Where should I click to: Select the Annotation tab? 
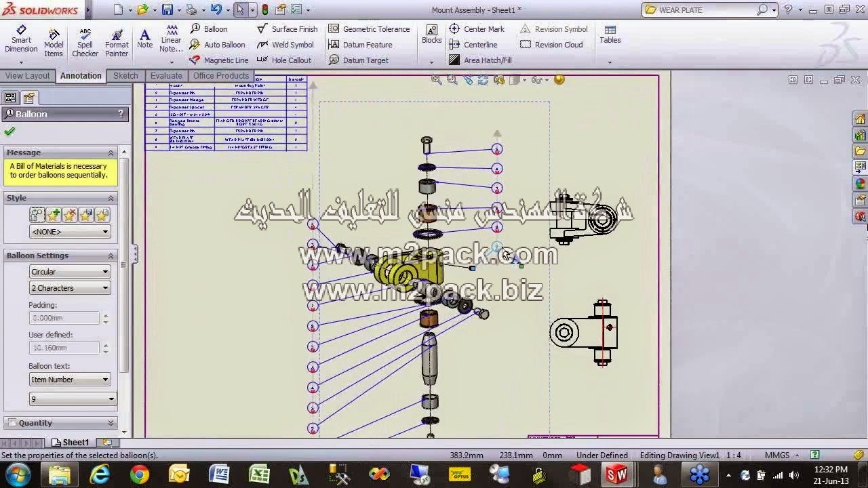point(81,76)
